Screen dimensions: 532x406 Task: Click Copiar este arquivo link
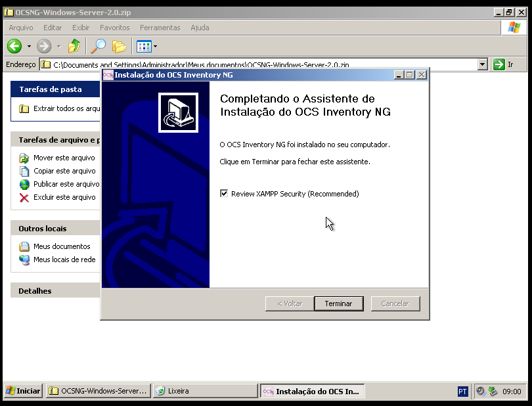64,171
